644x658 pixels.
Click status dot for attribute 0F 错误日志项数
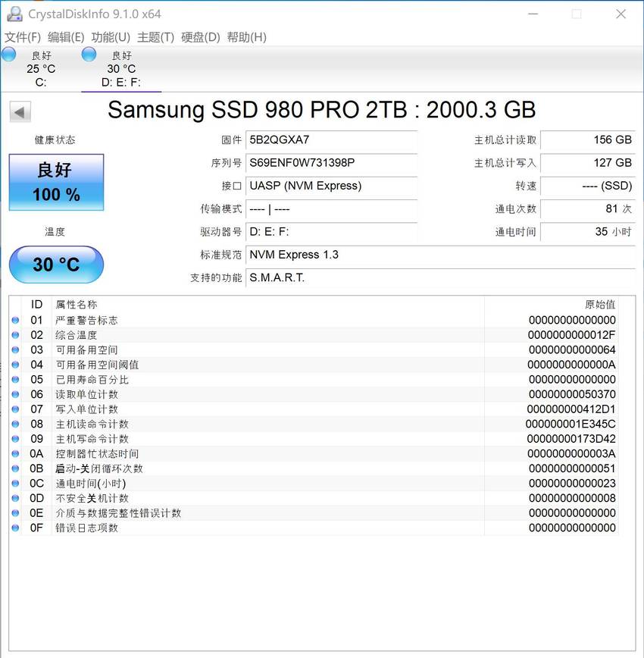click(15, 528)
